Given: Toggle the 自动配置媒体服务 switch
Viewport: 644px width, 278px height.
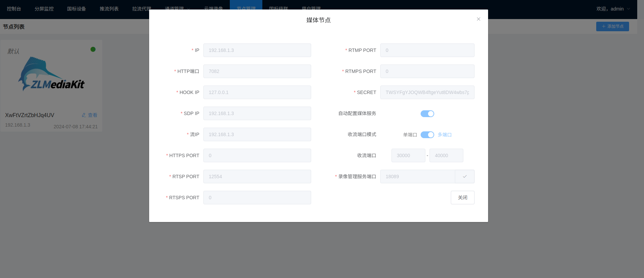Looking at the screenshot, I should pyautogui.click(x=427, y=114).
